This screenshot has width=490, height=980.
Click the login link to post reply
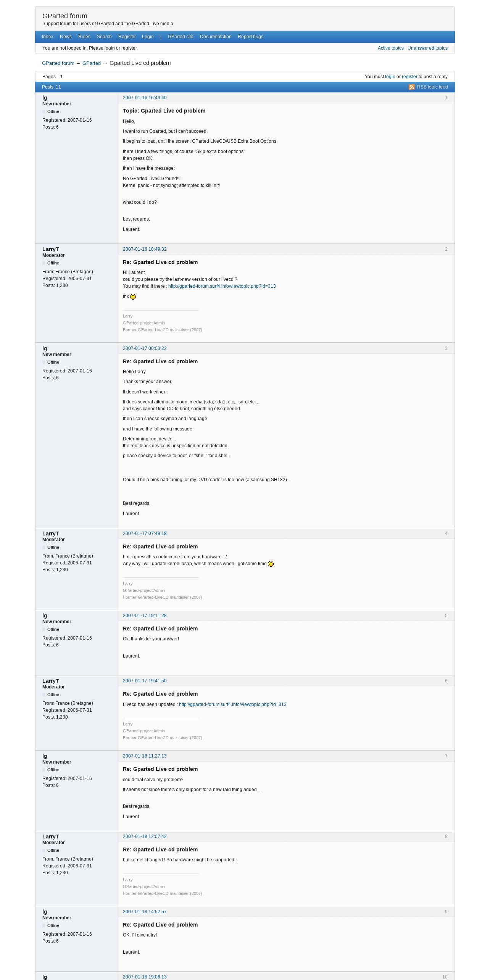tap(390, 77)
